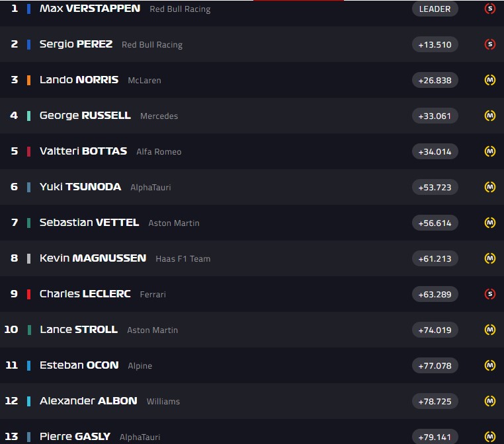Click Albon's medium tyre icon
The width and height of the screenshot is (504, 444).
[489, 401]
